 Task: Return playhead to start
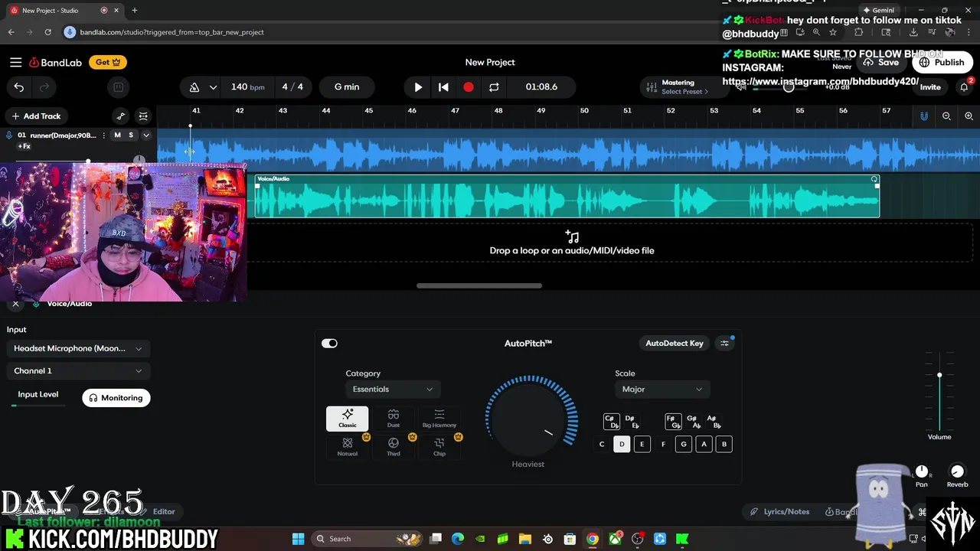tap(443, 87)
